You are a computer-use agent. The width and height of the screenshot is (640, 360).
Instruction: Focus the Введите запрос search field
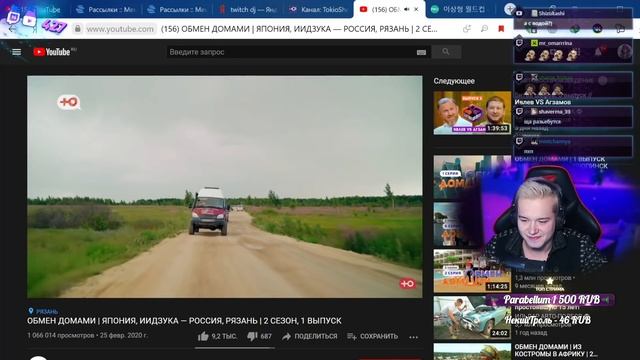tap(291, 52)
